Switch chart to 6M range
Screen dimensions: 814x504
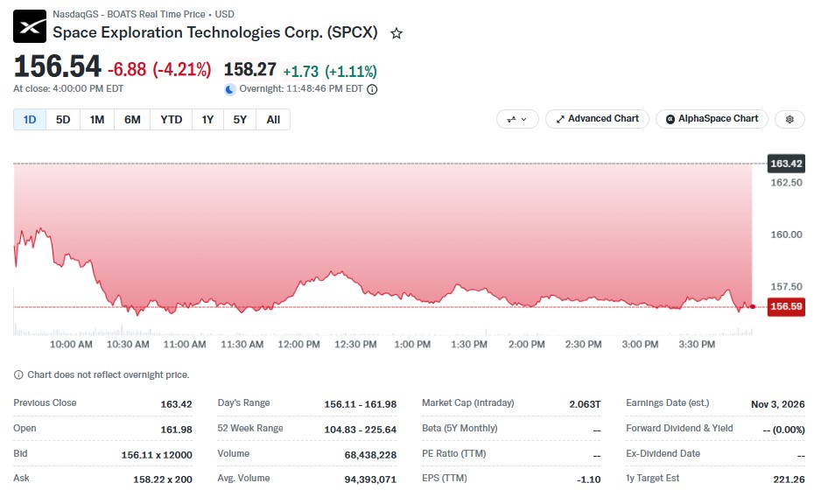tap(132, 120)
